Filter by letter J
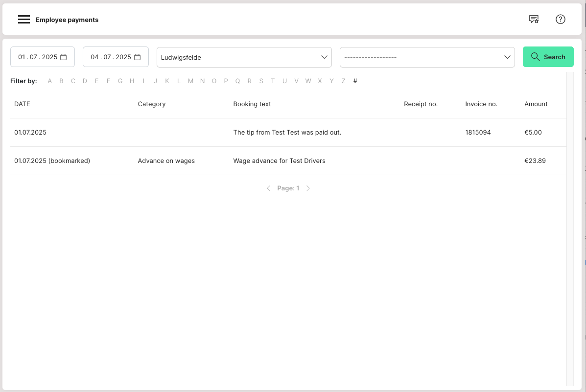 point(156,81)
